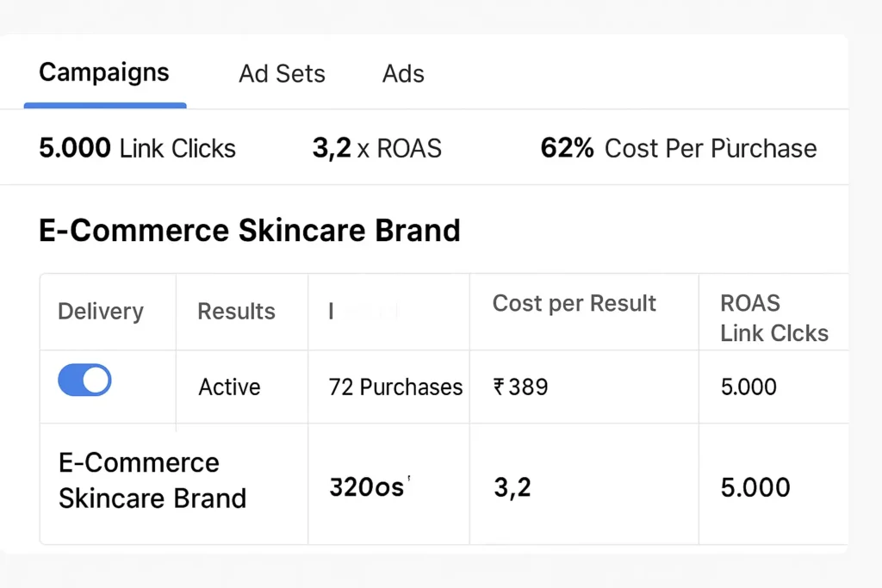This screenshot has height=588, width=882.
Task: Click the Active status cell
Action: tap(229, 387)
